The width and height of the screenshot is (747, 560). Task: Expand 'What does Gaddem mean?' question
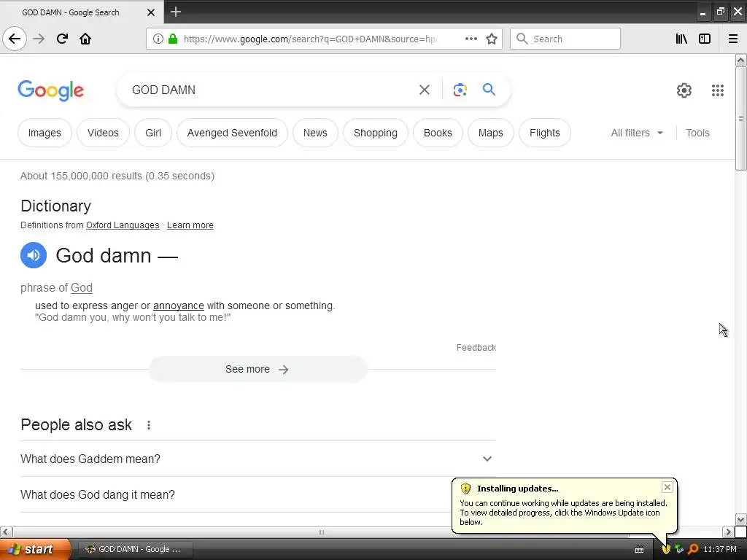pos(258,459)
